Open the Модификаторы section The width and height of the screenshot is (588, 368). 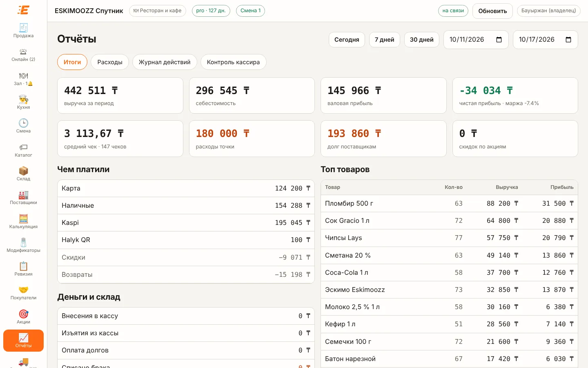coord(23,245)
